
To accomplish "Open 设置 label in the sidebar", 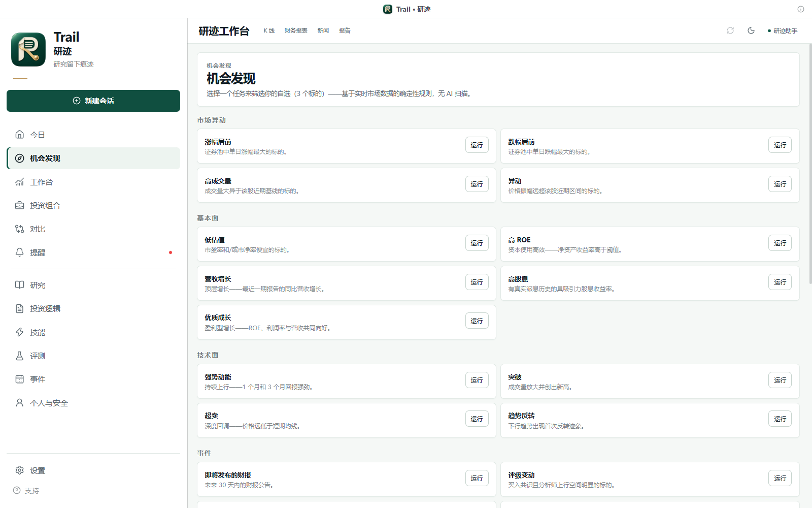I will coord(38,470).
